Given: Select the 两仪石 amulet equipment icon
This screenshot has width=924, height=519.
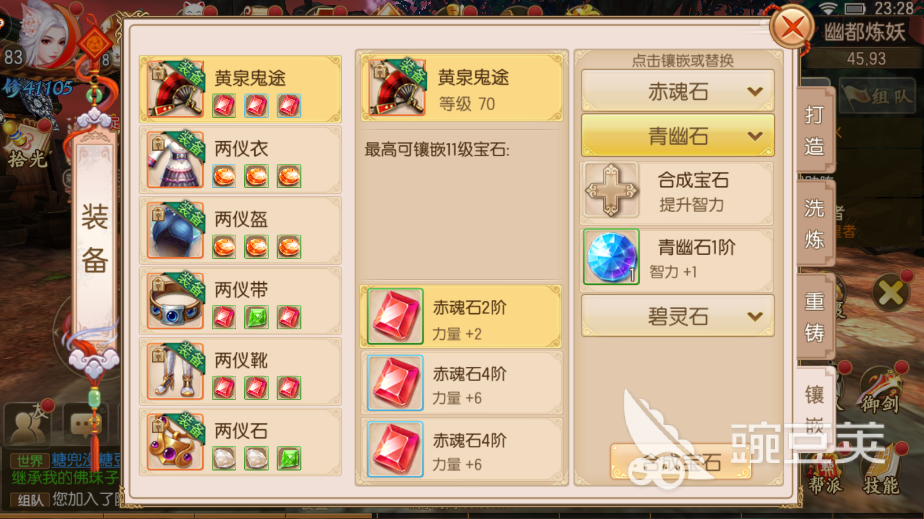Looking at the screenshot, I should click(x=176, y=442).
